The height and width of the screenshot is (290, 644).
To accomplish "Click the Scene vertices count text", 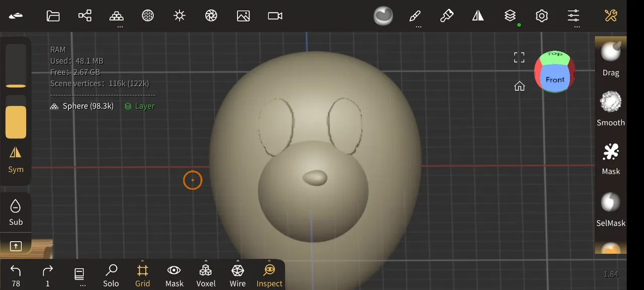I will pos(100,84).
